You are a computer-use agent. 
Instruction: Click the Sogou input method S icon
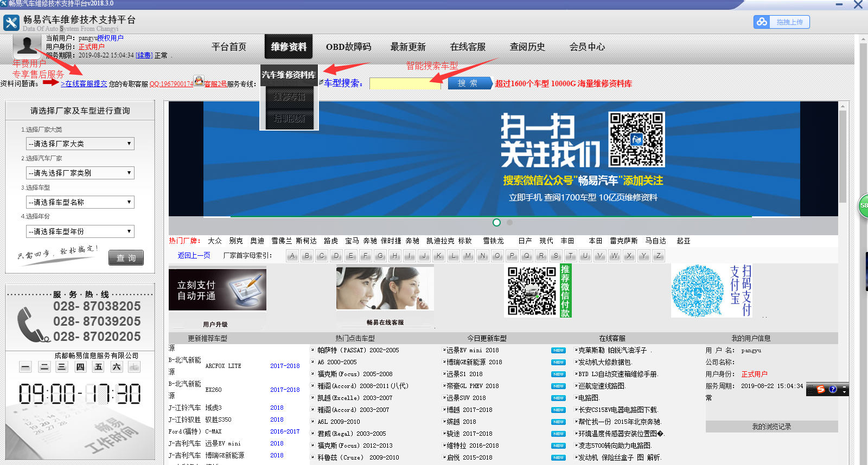coord(821,389)
